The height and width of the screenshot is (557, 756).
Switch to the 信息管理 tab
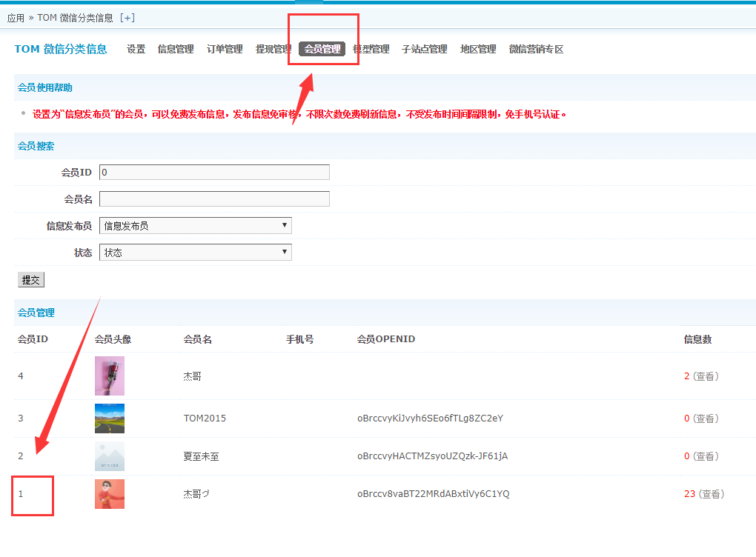(x=176, y=50)
